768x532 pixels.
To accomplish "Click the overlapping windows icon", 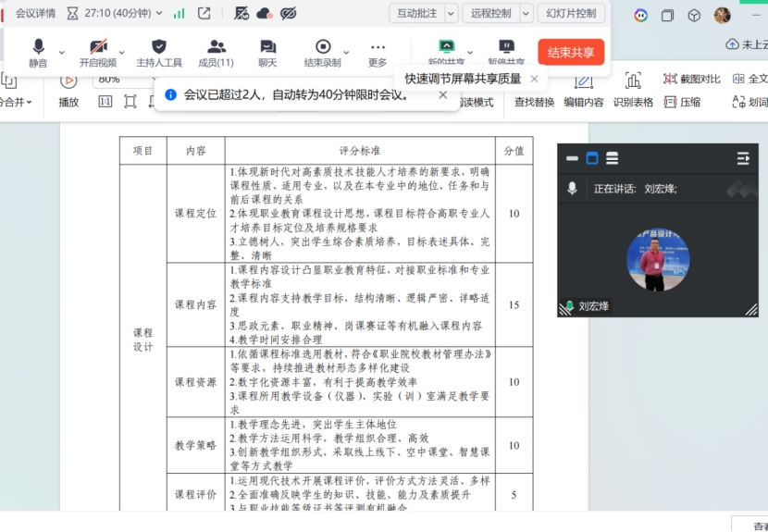I will [667, 16].
